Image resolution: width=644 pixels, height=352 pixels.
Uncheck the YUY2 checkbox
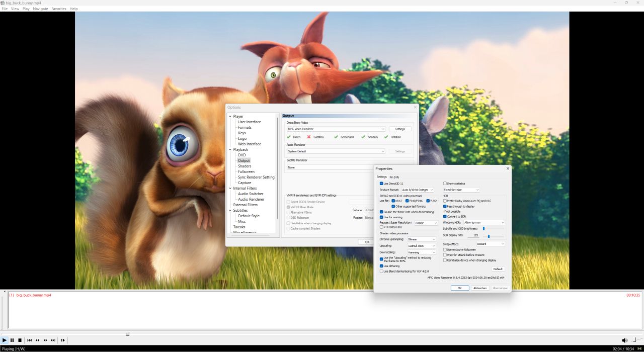(x=428, y=201)
